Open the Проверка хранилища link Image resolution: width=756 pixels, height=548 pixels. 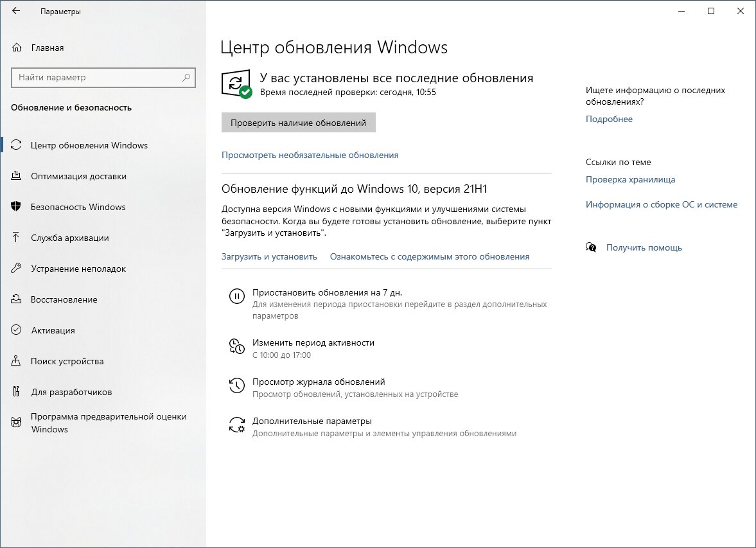630,179
